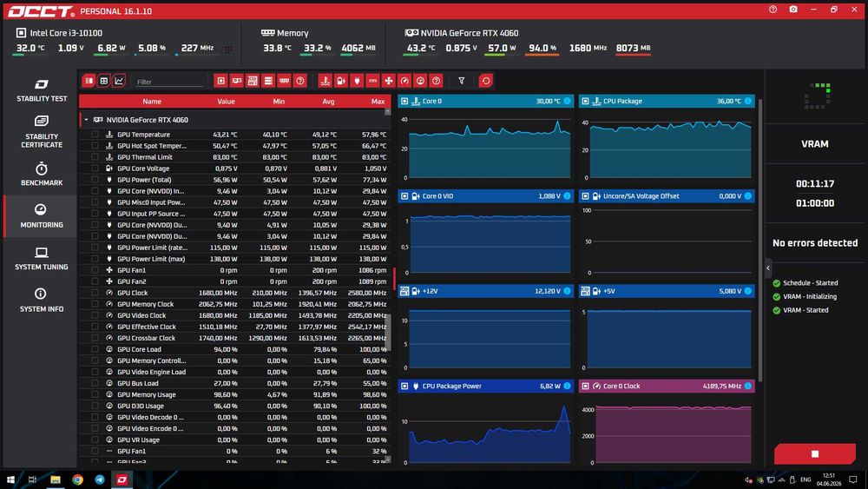The image size is (868, 489).
Task: Select the GPU Effective Clock row
Action: [x=235, y=327]
